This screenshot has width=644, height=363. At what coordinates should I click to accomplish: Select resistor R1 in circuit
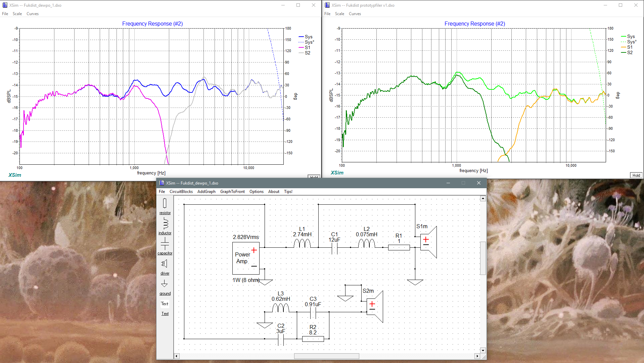click(399, 248)
